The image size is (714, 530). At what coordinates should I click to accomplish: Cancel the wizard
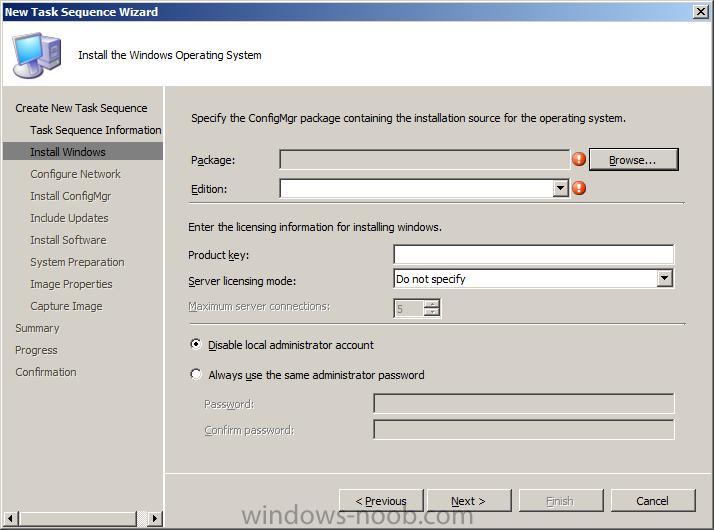[x=653, y=501]
